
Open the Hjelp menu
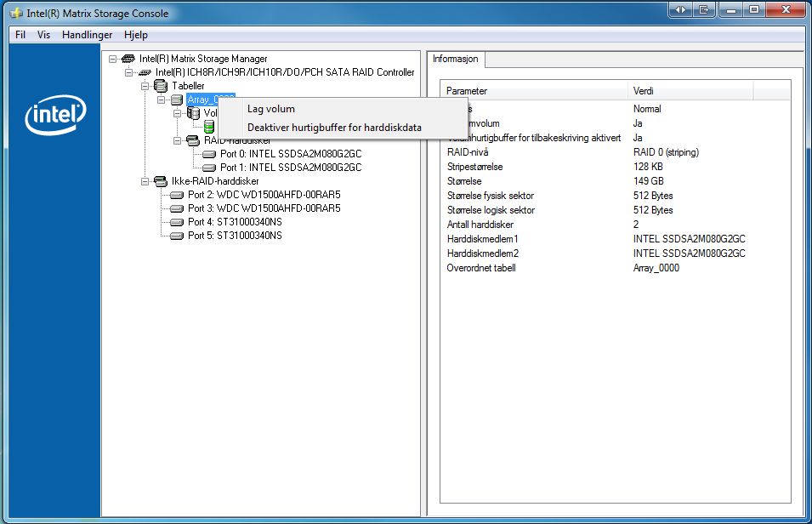click(x=136, y=35)
